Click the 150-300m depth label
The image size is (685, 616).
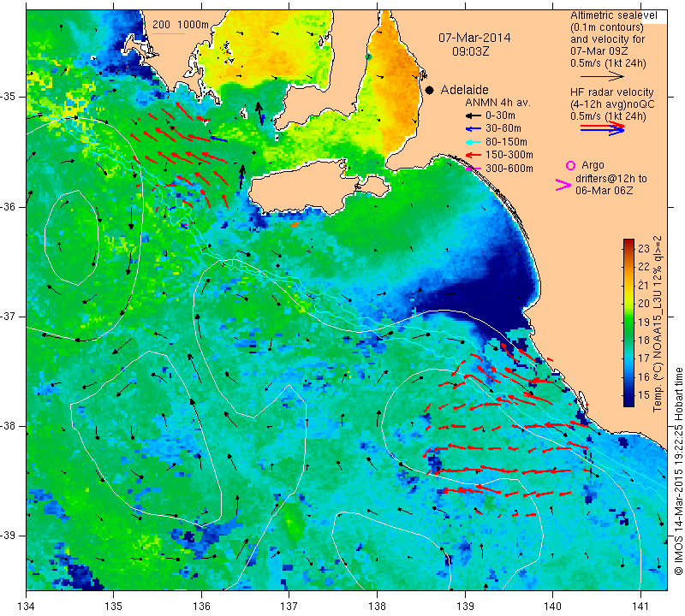509,155
